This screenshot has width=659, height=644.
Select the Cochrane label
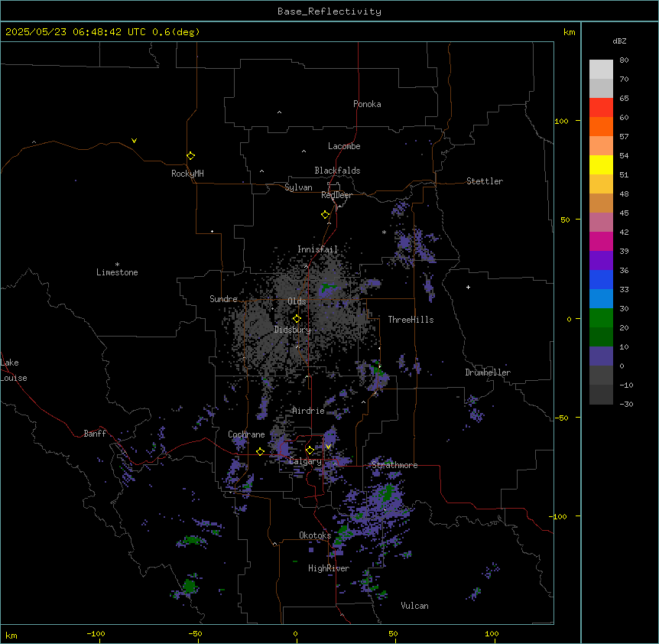(246, 434)
